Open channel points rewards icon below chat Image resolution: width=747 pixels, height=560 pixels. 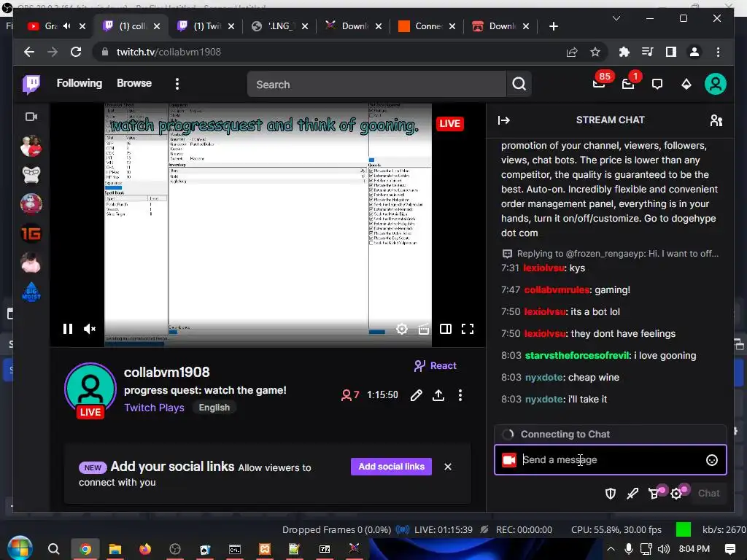(654, 494)
